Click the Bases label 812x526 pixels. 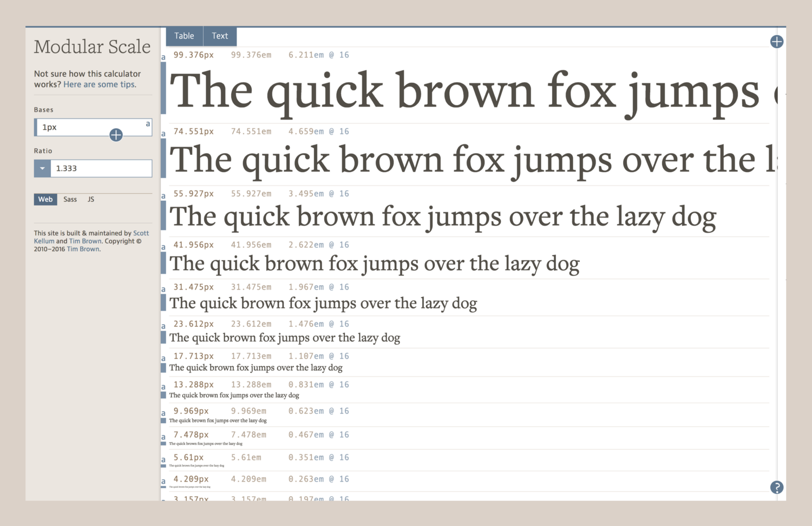44,110
